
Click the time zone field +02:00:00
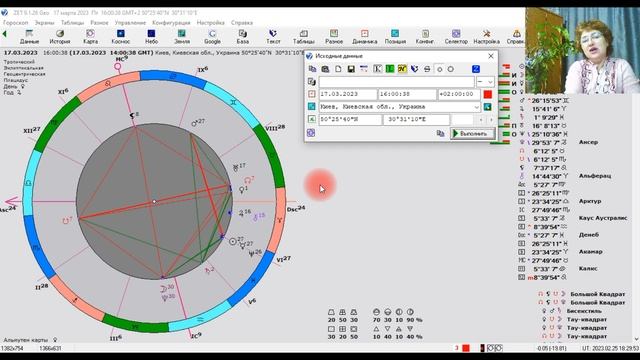pyautogui.click(x=459, y=94)
